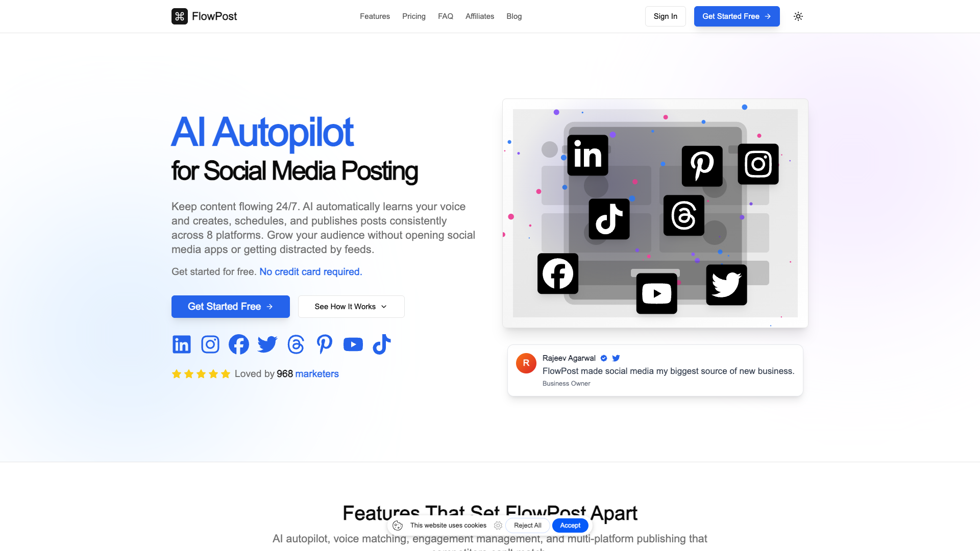The image size is (980, 551).
Task: Click the verified badge beside Rajeev Agarwal
Action: click(x=604, y=358)
